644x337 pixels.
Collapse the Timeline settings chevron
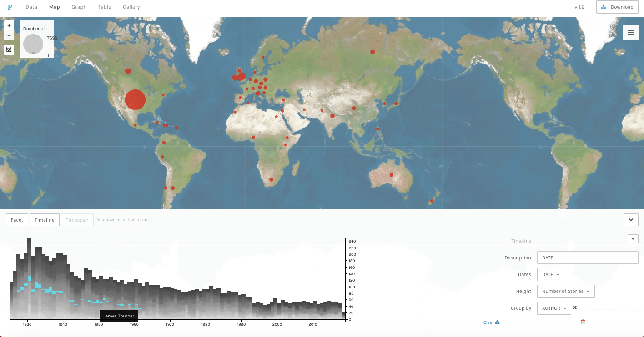coord(633,238)
